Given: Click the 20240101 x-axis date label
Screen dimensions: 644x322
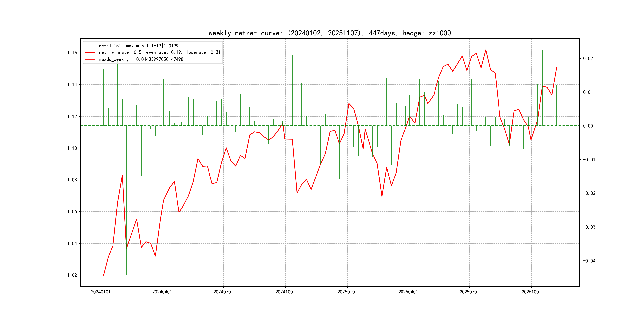Looking at the screenshot, I should 101,292.
